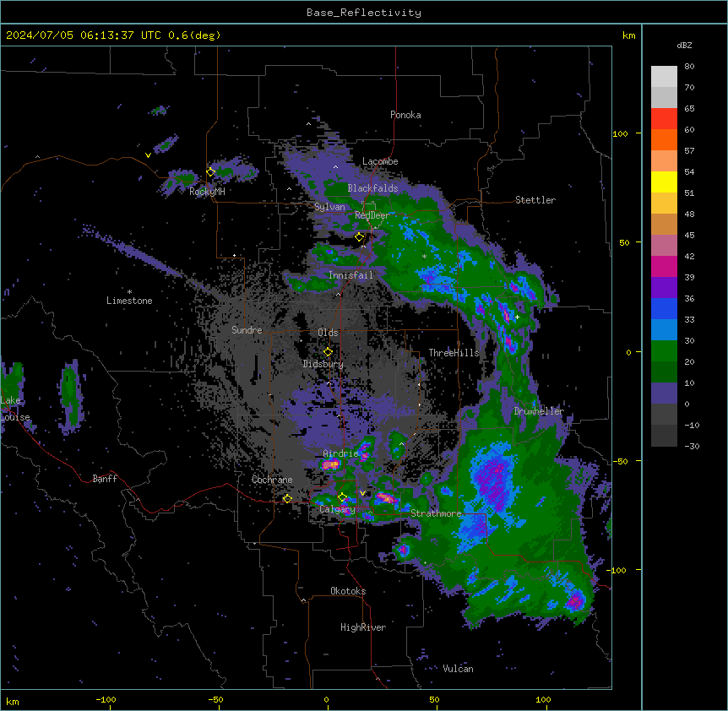This screenshot has height=711, width=728.
Task: Click the dBZ legend heading
Action: 684,45
